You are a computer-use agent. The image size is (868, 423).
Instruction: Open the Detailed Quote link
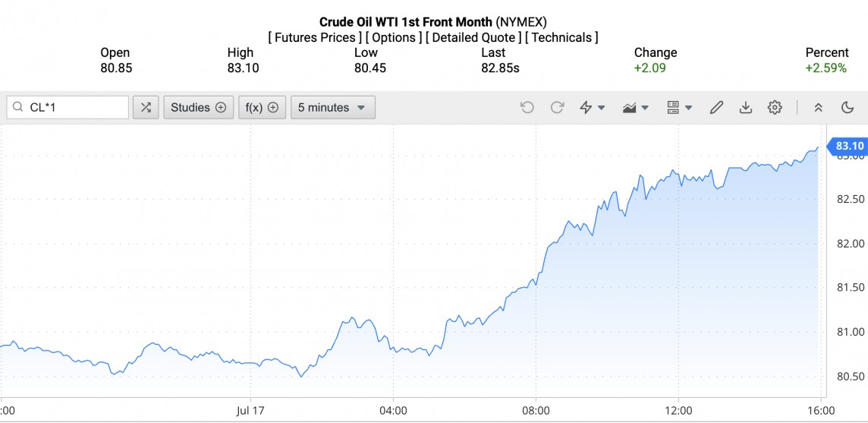[473, 37]
